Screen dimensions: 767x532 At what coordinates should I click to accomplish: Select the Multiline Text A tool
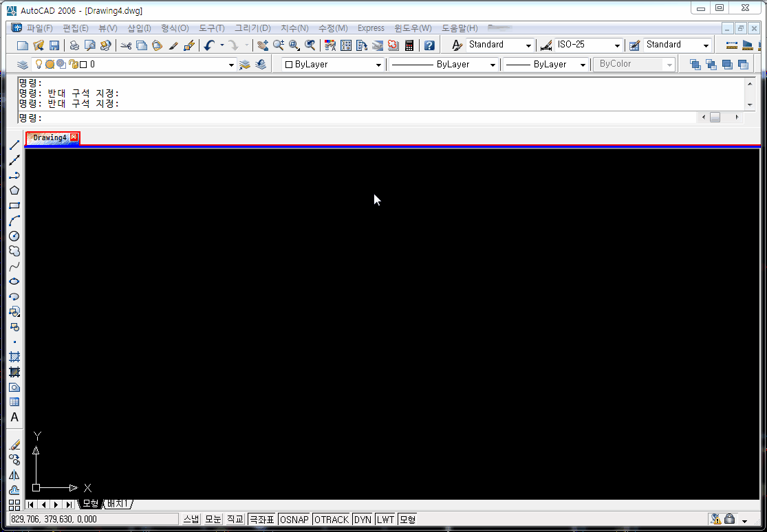click(14, 417)
